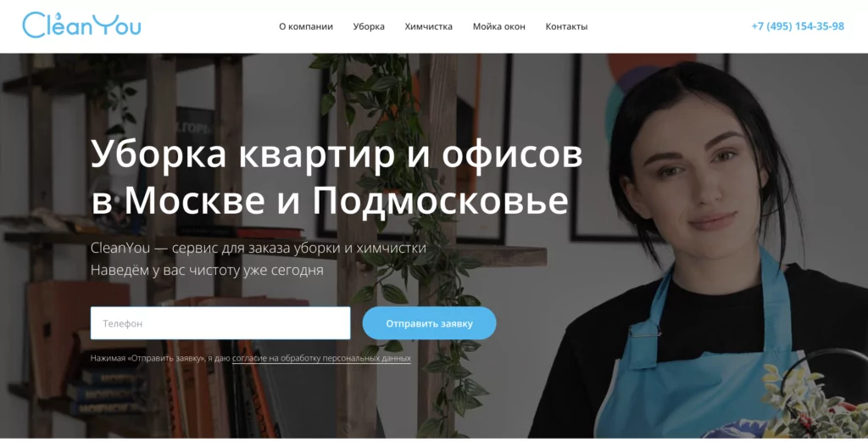Open the Контакты page
868x442 pixels.
566,26
